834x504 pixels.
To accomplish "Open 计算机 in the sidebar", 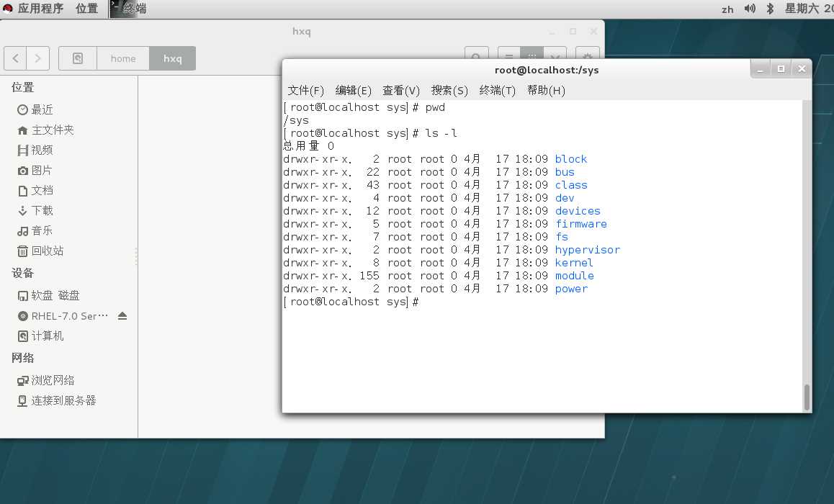I will coord(47,336).
